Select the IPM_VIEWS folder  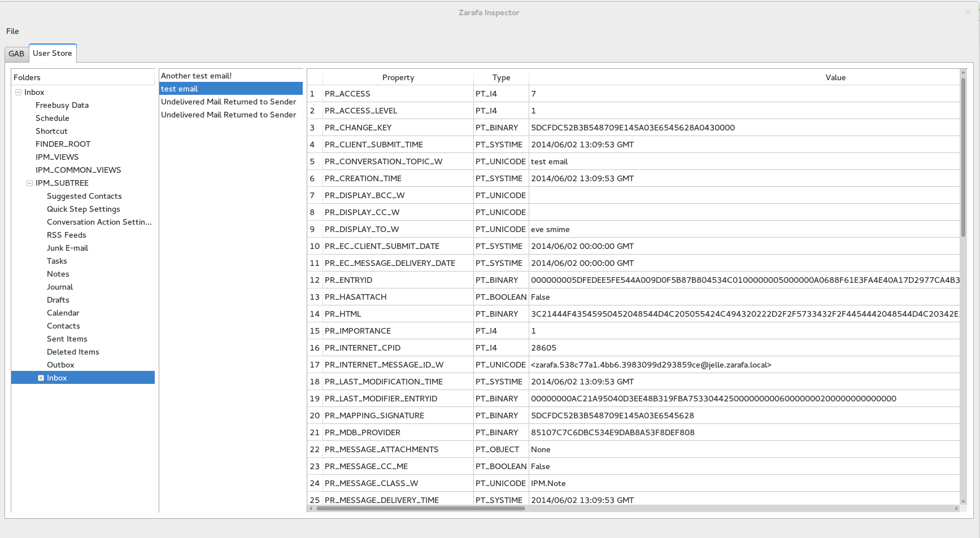point(57,157)
